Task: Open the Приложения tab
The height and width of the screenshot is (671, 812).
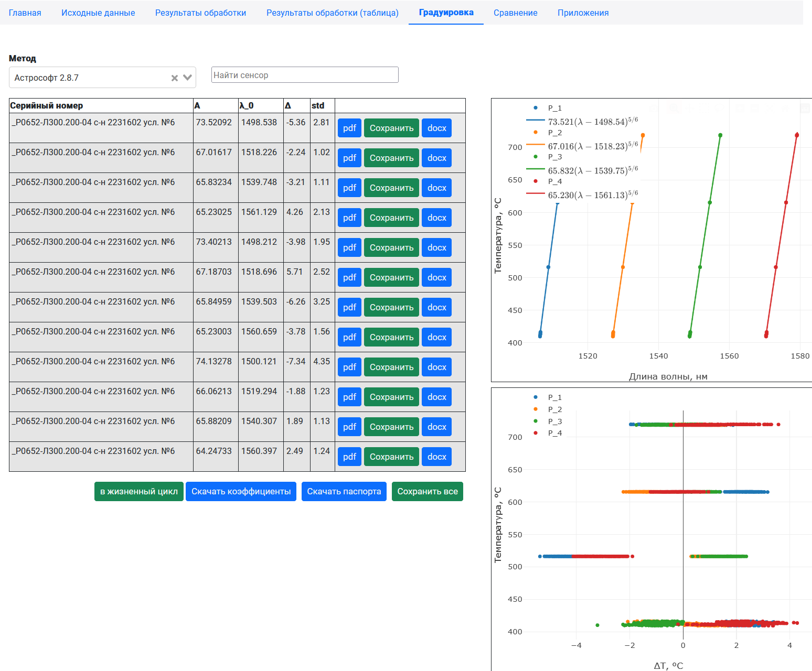Action: (x=583, y=13)
